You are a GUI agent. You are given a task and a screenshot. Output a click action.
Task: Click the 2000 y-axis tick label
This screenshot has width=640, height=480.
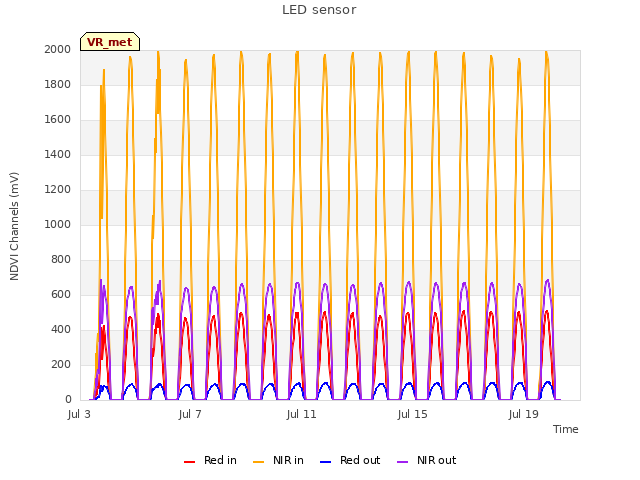[58, 50]
